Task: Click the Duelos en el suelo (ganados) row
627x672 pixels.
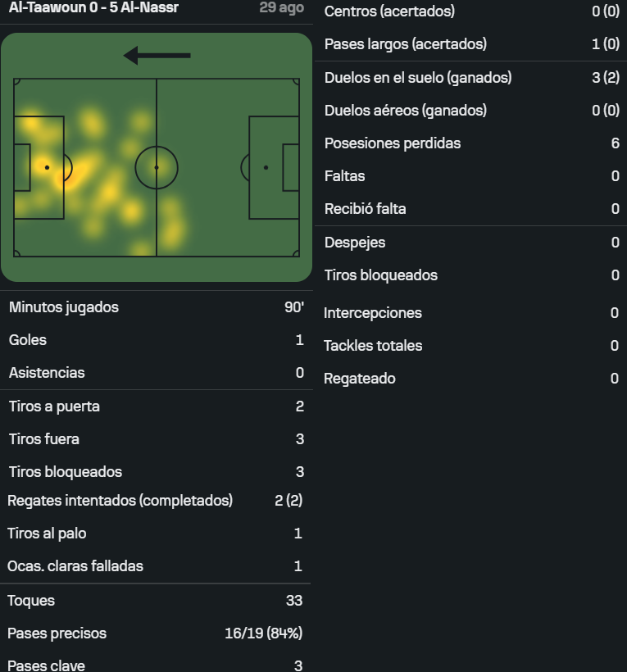Action: [471, 78]
